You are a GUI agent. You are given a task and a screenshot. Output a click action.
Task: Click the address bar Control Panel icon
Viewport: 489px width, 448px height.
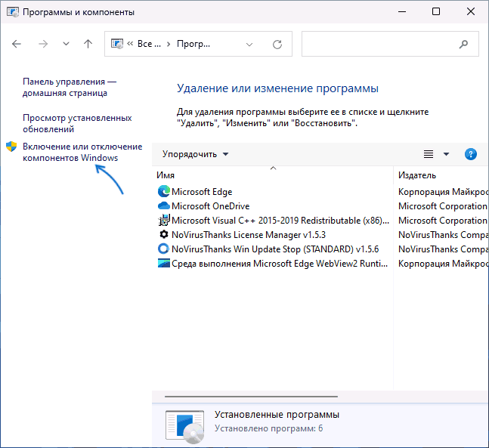tap(117, 44)
